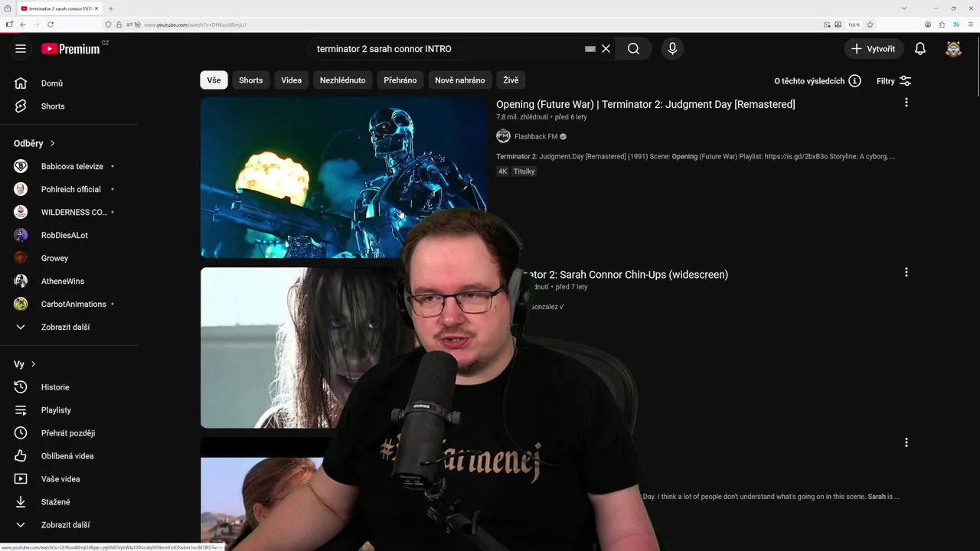Screen dimensions: 980x551
Task: Open the account avatar menu
Action: click(x=953, y=49)
